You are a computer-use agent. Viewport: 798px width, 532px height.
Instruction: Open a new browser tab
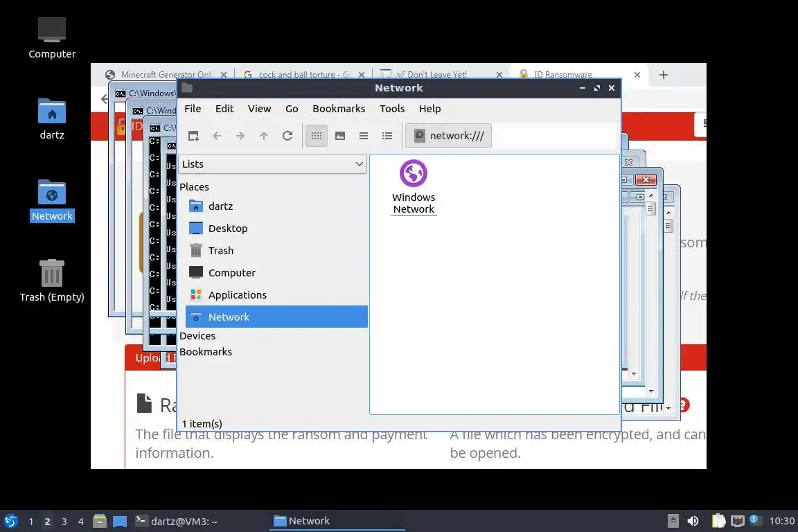(663, 75)
